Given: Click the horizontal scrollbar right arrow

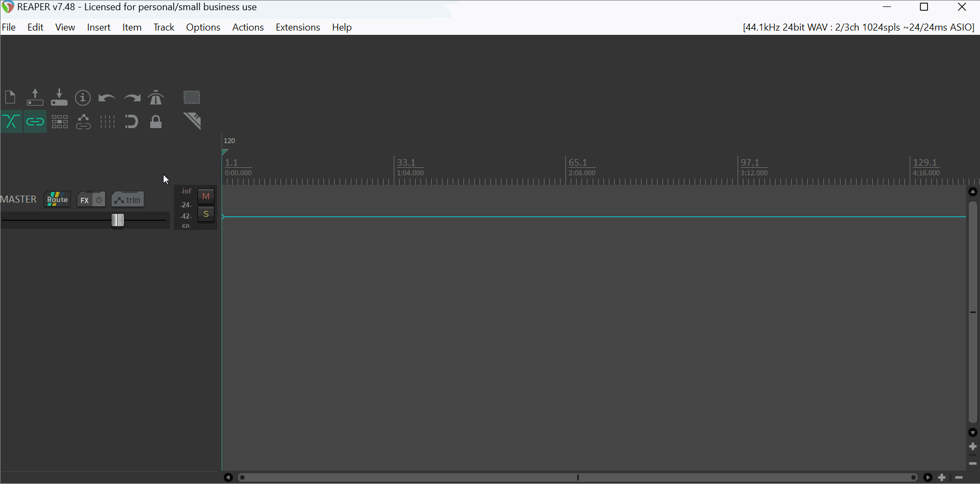Looking at the screenshot, I should (928, 477).
